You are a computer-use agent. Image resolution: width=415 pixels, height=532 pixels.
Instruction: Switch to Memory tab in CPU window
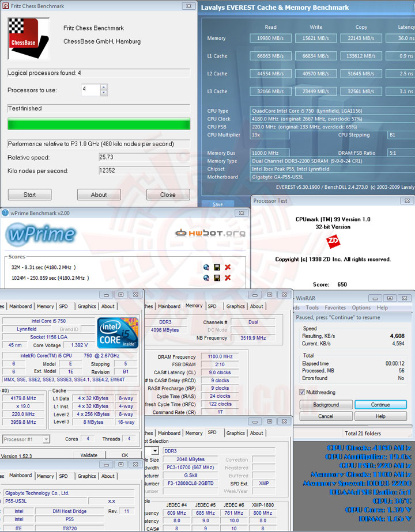tap(45, 306)
